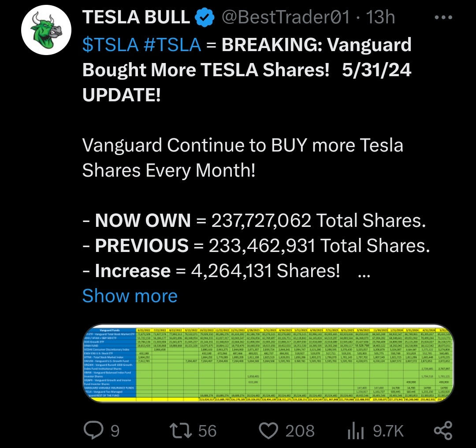Open the #TSLA hashtag

(x=172, y=44)
